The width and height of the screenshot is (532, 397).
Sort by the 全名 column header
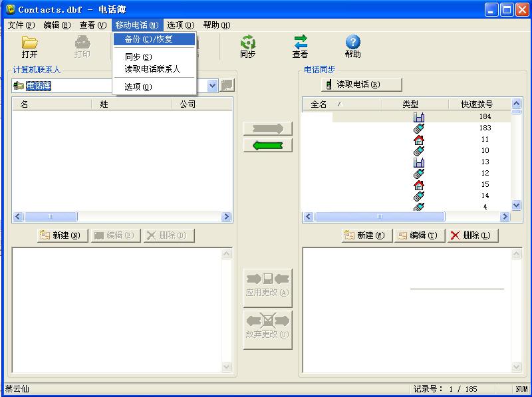pyautogui.click(x=342, y=104)
